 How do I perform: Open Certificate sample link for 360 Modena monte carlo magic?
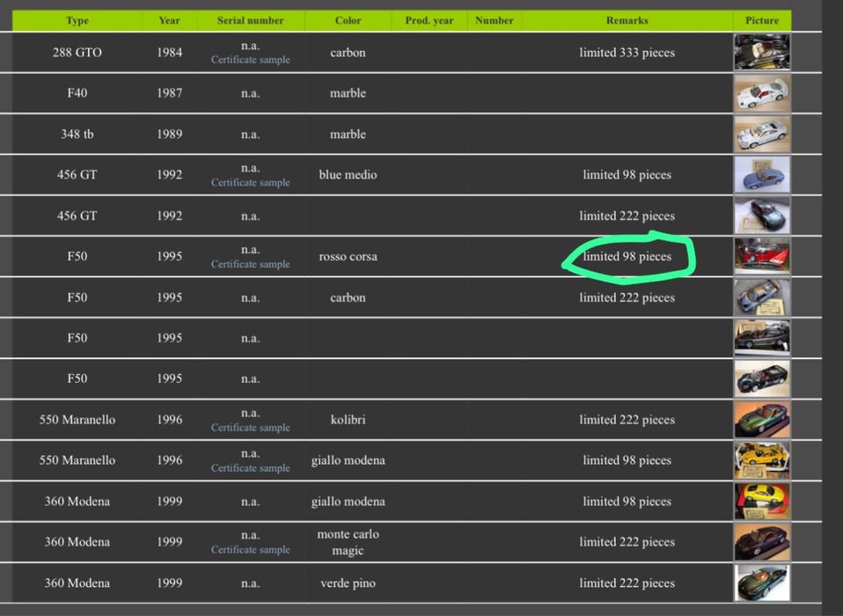(250, 549)
